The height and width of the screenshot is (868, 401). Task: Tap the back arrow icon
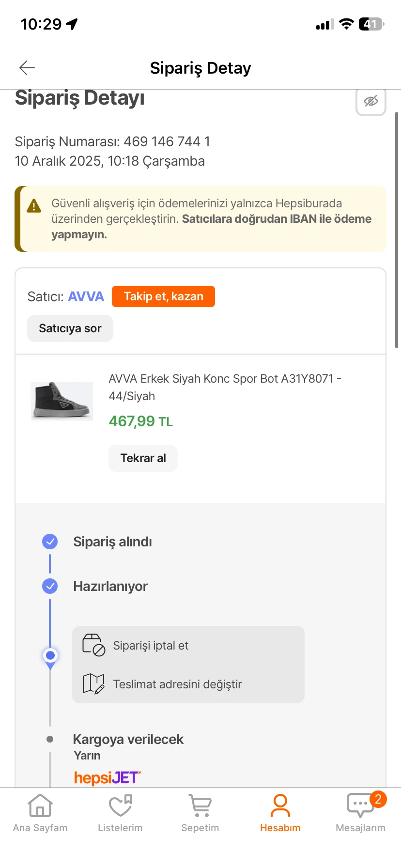coord(27,68)
